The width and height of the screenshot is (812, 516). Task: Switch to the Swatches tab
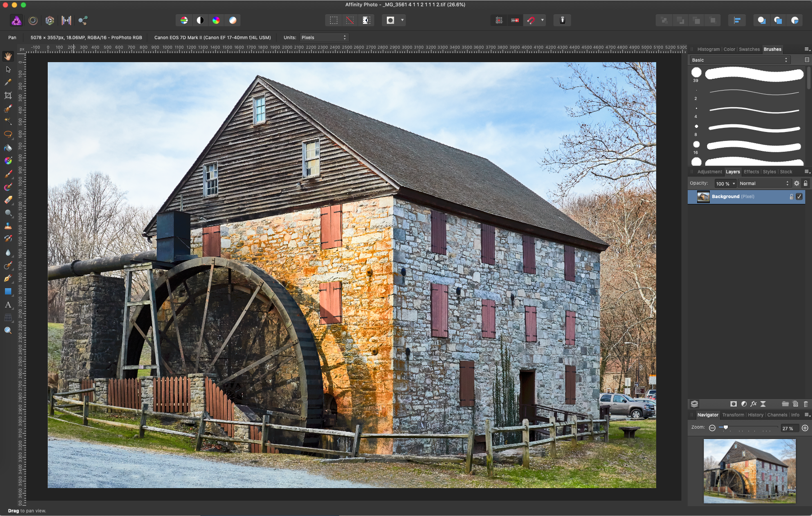(749, 49)
